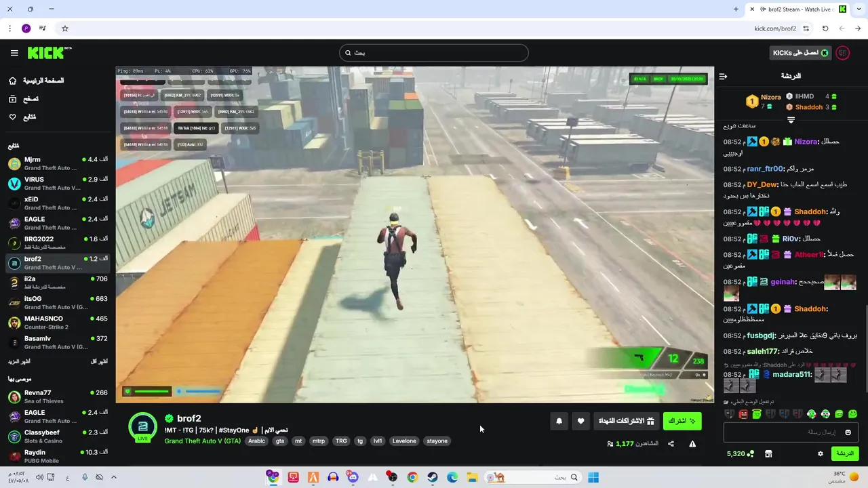868x488 pixels.
Task: Bookmark page with browser star icon
Action: click(65, 28)
